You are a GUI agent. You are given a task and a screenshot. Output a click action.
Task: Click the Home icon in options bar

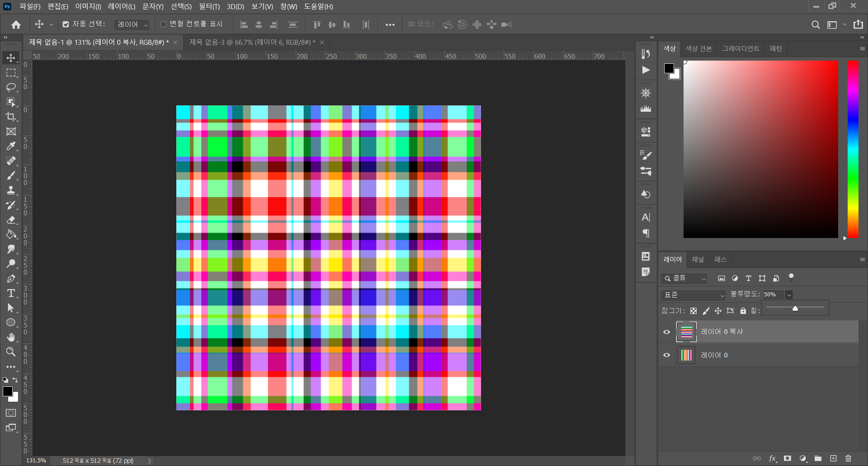16,24
